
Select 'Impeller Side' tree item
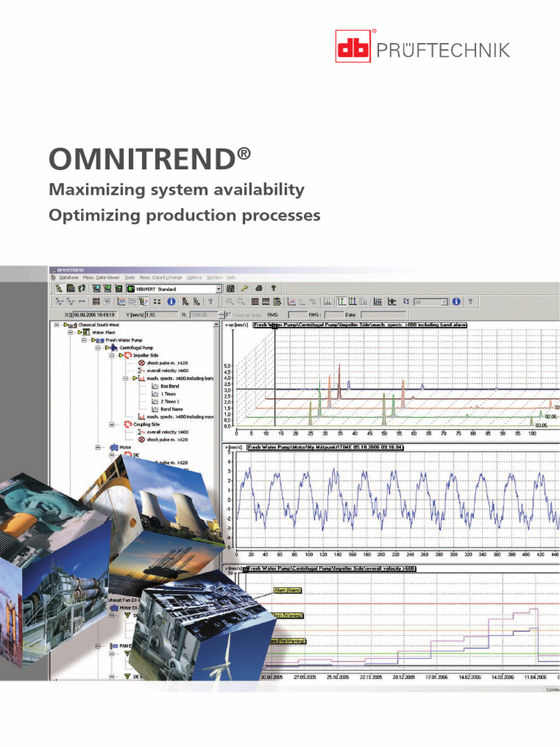145,355
